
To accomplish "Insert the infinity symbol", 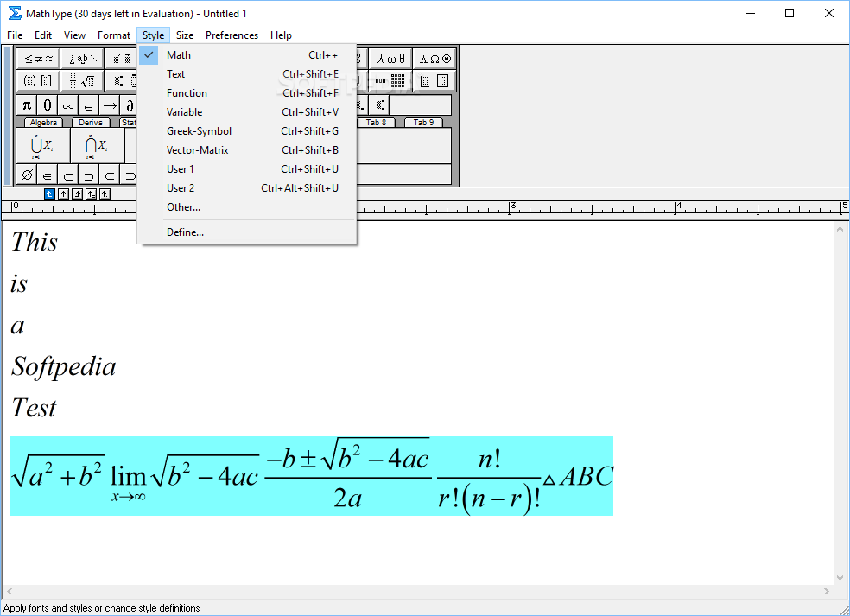I will (x=67, y=105).
